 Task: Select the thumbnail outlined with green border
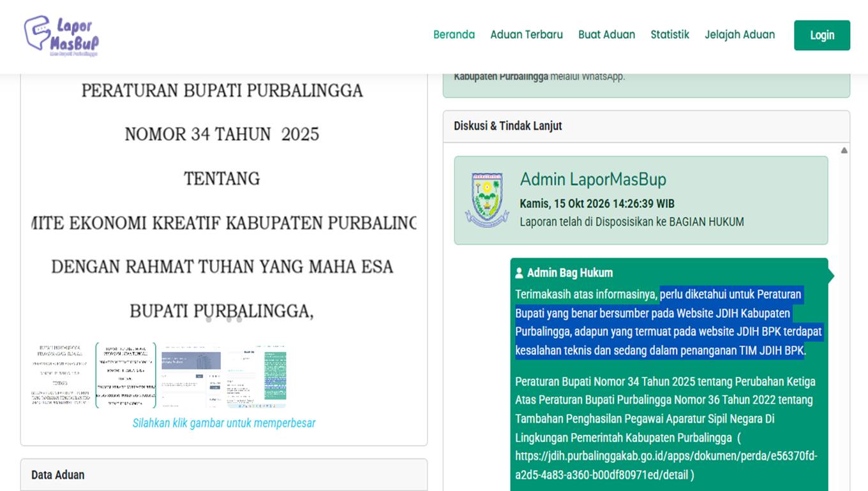click(126, 375)
